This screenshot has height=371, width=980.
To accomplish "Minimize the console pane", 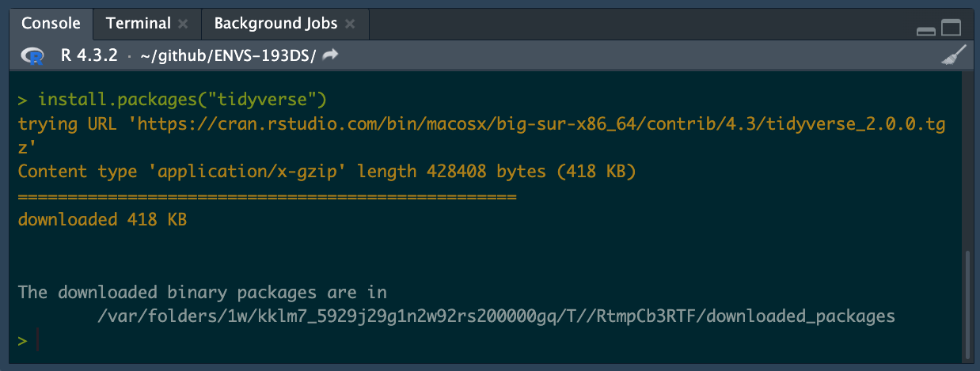I will click(x=925, y=30).
